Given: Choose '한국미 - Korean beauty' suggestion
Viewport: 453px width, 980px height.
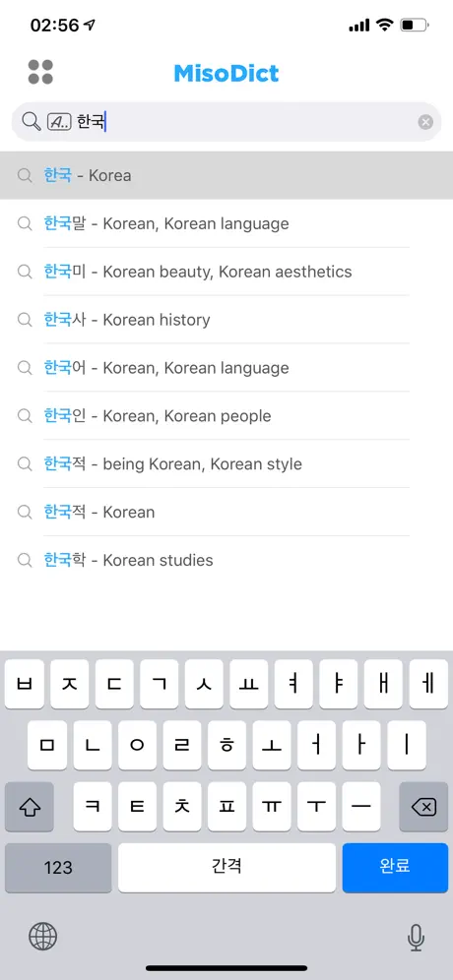Looking at the screenshot, I should (226, 272).
